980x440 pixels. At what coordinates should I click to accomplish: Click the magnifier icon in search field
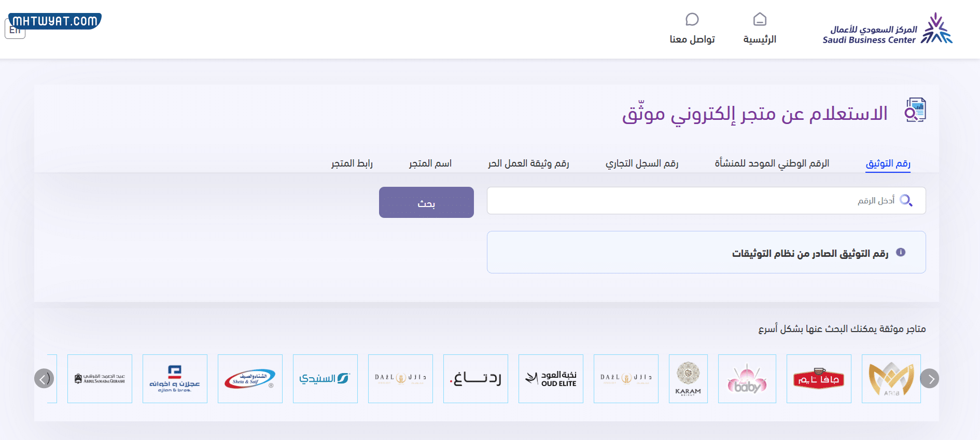coord(906,200)
